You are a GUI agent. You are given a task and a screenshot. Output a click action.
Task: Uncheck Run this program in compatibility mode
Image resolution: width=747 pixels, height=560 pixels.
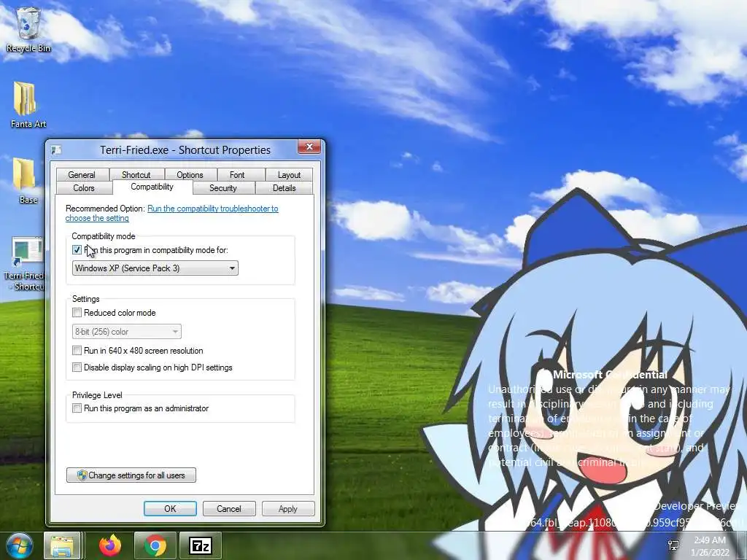[77, 250]
